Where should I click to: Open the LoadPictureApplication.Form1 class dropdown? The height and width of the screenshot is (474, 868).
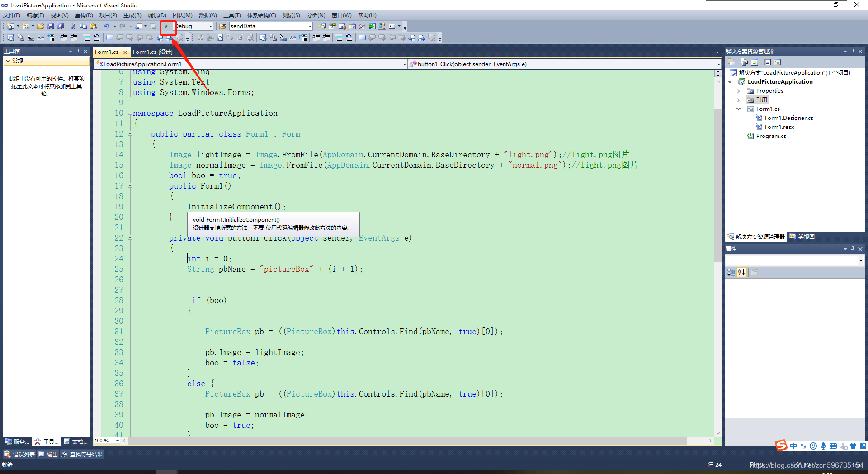point(404,64)
